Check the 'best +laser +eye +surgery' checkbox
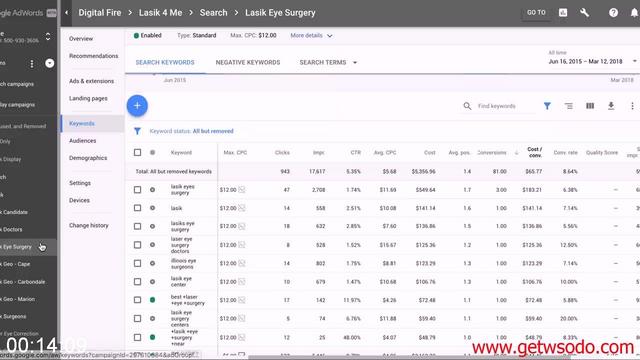 [138, 300]
